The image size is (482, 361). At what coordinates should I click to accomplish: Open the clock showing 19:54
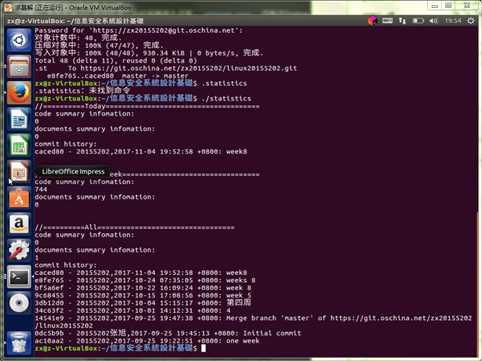point(453,21)
